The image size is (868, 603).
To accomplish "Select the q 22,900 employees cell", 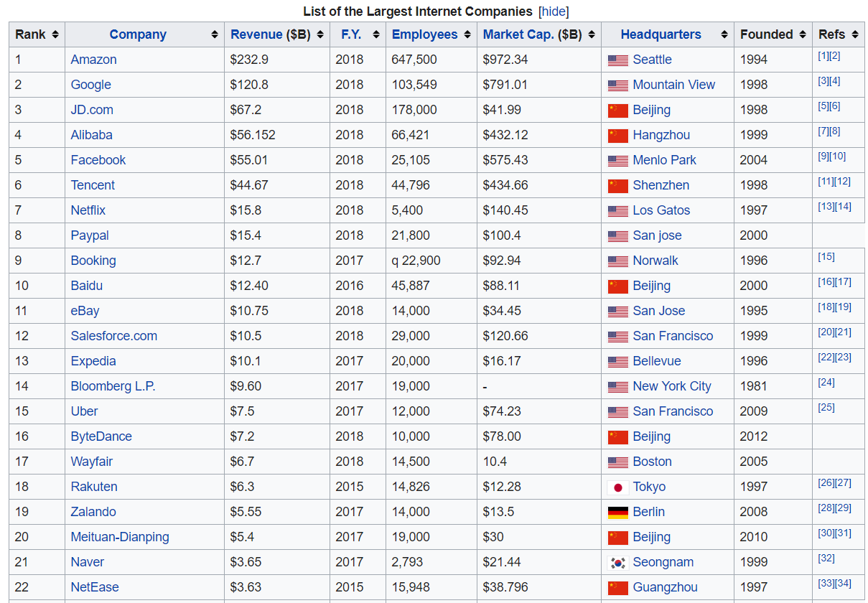I will point(431,261).
